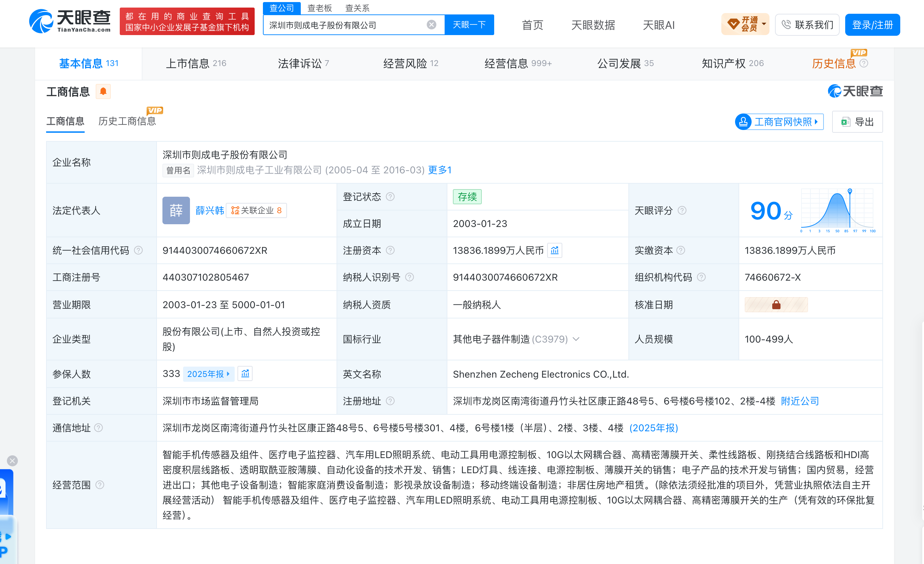This screenshot has width=924, height=564.
Task: Click the locked 核准日期 value icon
Action: (x=776, y=305)
